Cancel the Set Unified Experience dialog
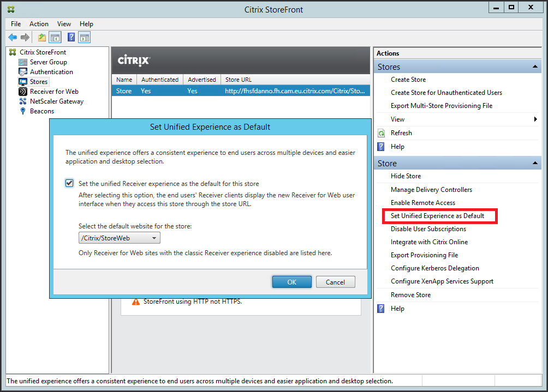 click(x=335, y=282)
